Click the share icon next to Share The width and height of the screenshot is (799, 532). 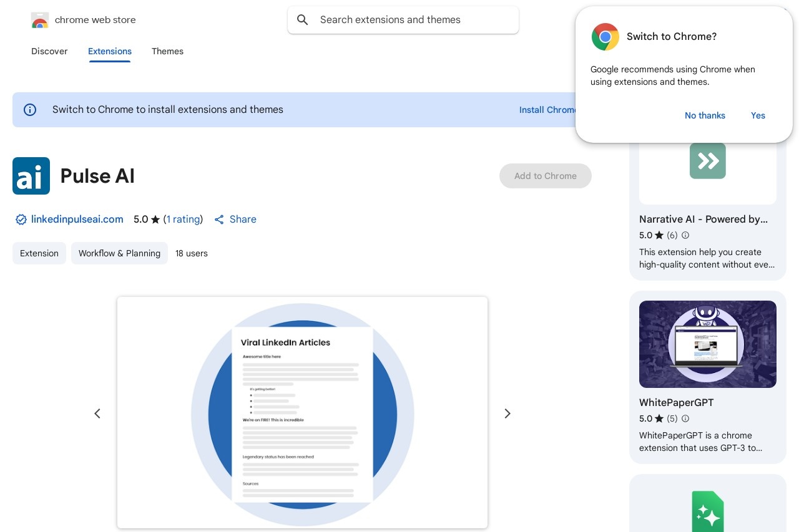(219, 220)
